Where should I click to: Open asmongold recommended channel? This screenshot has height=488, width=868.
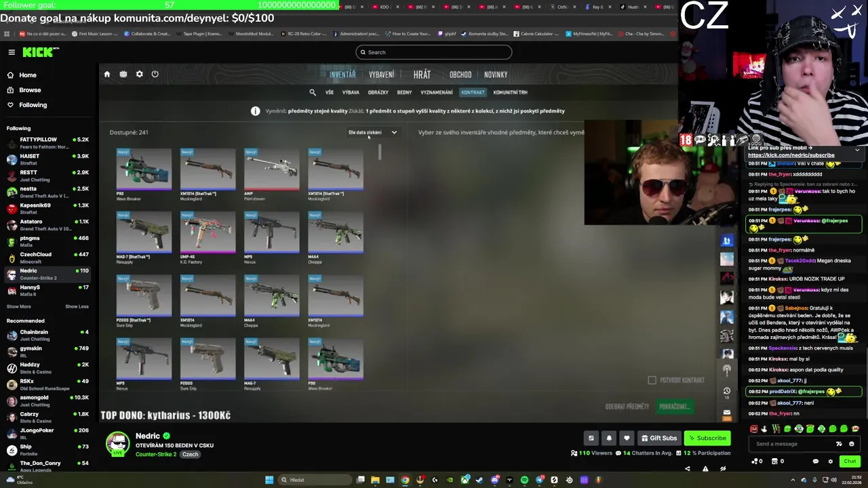tap(47, 401)
